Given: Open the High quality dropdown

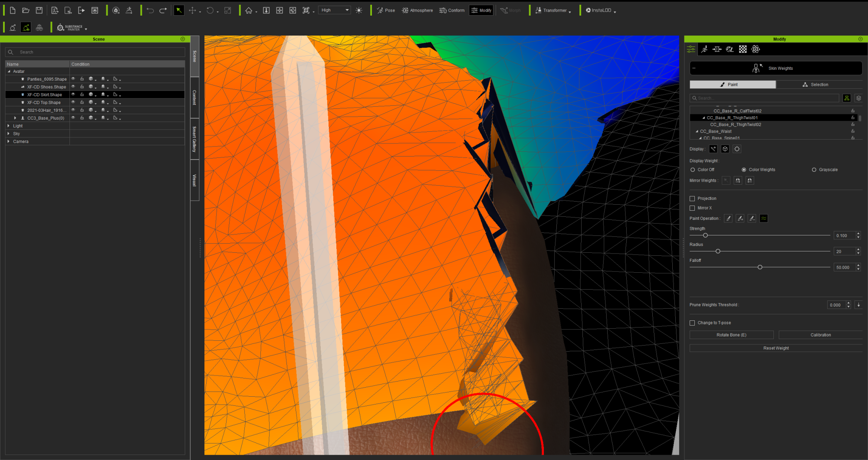Looking at the screenshot, I should tap(334, 10).
